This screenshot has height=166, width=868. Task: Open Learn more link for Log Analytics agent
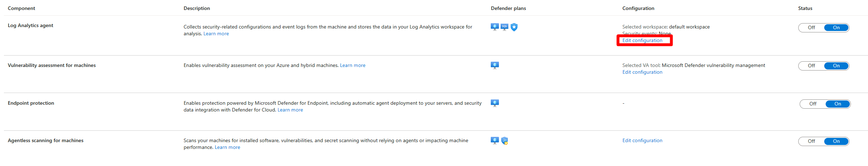pyautogui.click(x=216, y=33)
